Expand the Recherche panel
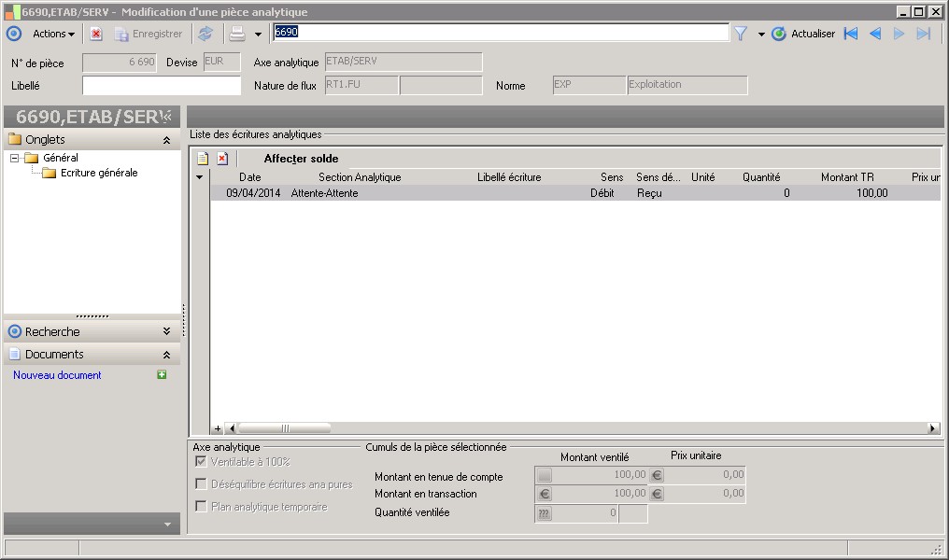This screenshot has width=949, height=560. pos(165,331)
